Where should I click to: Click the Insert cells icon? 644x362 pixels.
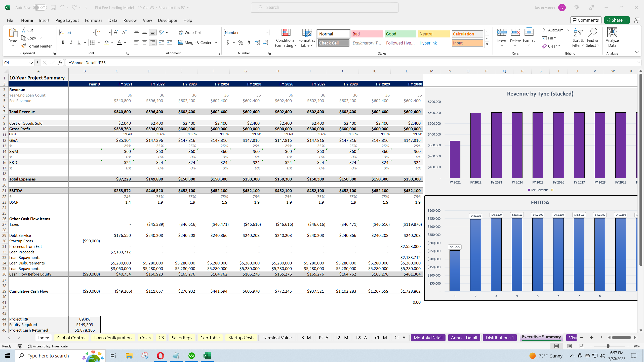[x=502, y=33]
